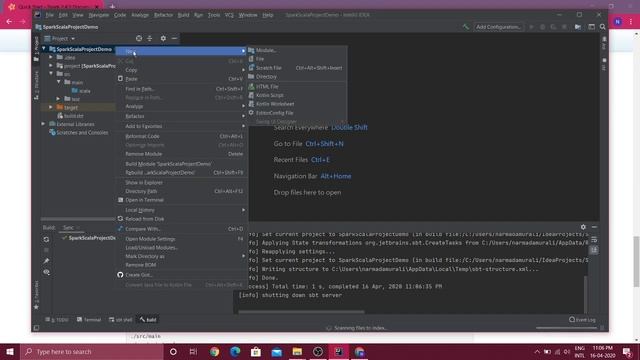This screenshot has height=360, width=640.
Task: Open the sbt shell tool window tab
Action: click(120, 320)
